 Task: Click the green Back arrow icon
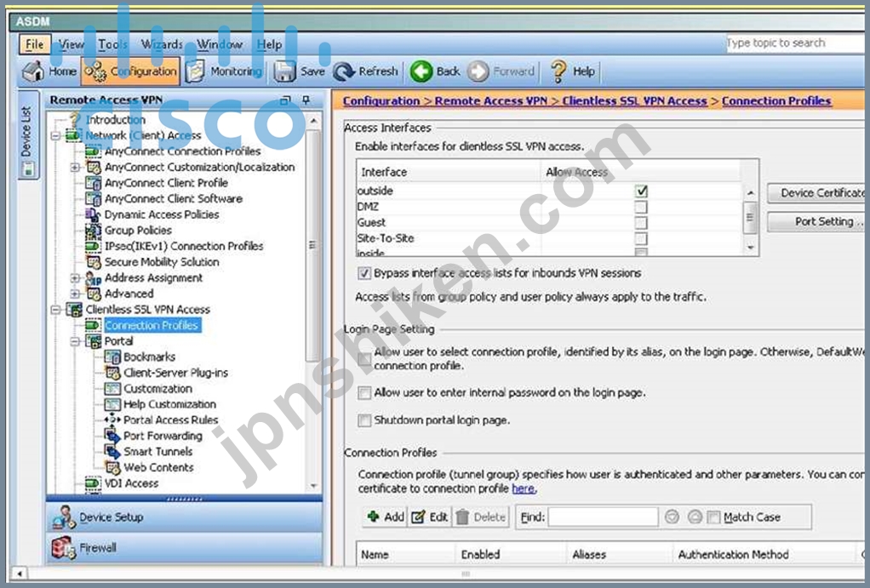421,71
